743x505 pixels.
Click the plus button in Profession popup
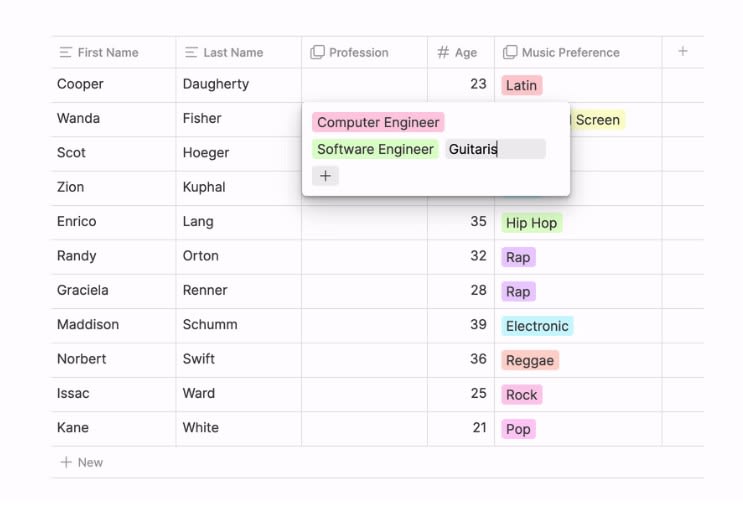pyautogui.click(x=325, y=176)
